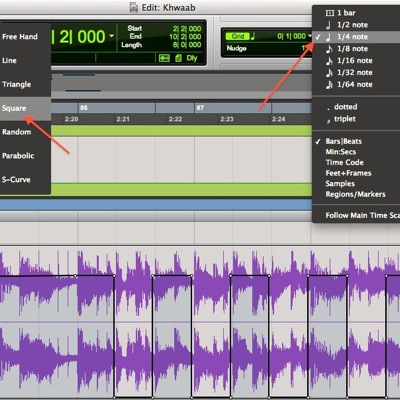Click bar 86 on the ruler

(84, 108)
